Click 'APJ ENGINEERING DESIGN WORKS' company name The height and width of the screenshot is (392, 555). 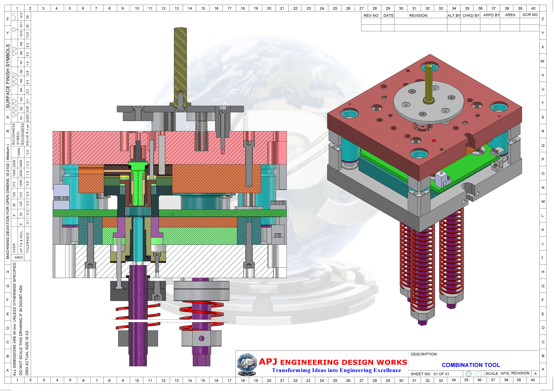333,362
